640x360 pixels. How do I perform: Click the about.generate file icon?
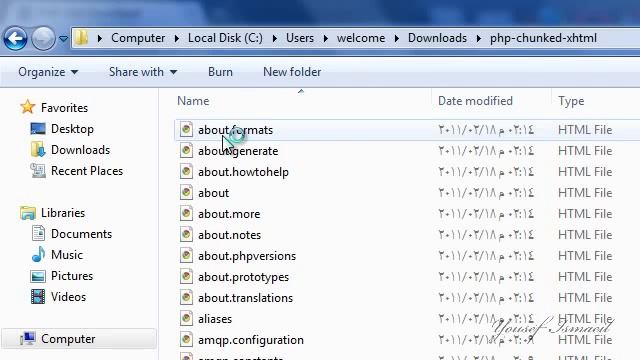pyautogui.click(x=186, y=150)
